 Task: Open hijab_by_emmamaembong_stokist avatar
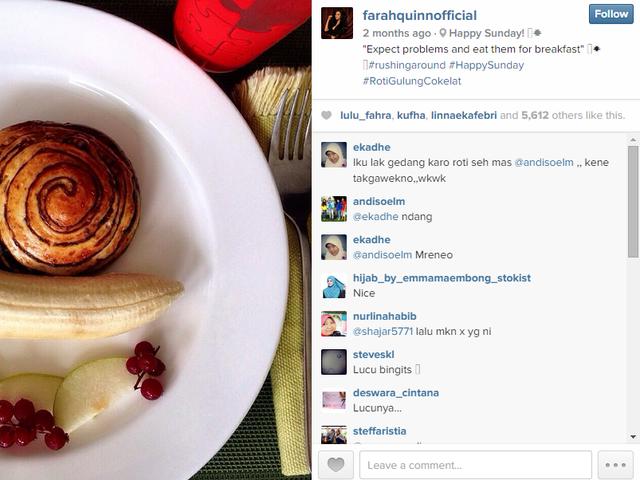click(334, 286)
